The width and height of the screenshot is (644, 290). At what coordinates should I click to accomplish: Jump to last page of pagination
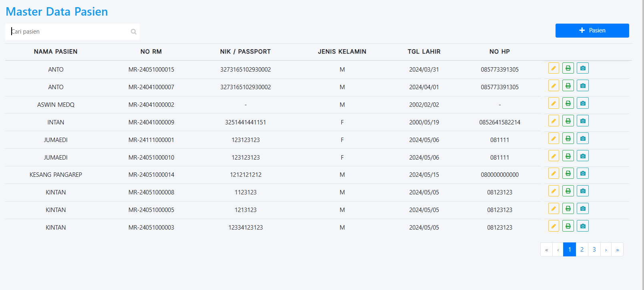point(618,250)
